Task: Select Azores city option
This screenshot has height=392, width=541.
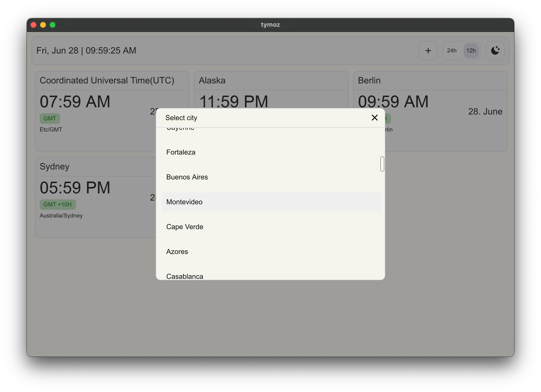Action: [x=177, y=252]
